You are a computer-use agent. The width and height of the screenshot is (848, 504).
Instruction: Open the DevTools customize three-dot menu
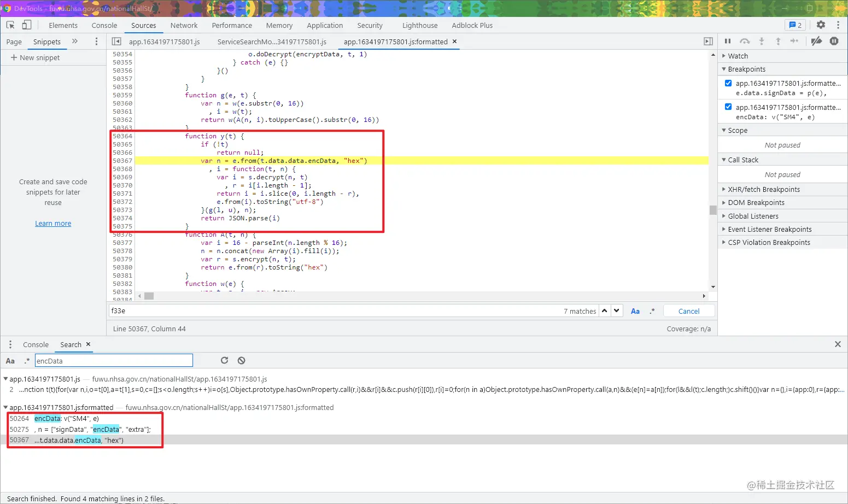(x=838, y=25)
